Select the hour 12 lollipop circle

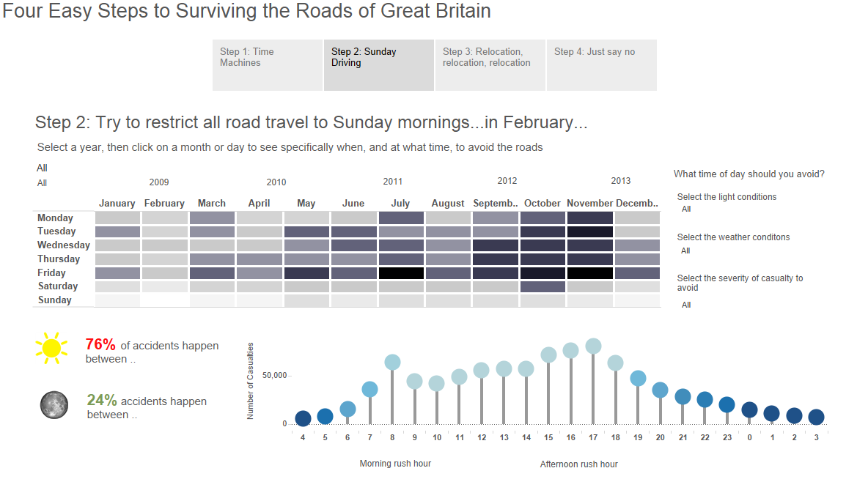click(x=482, y=371)
